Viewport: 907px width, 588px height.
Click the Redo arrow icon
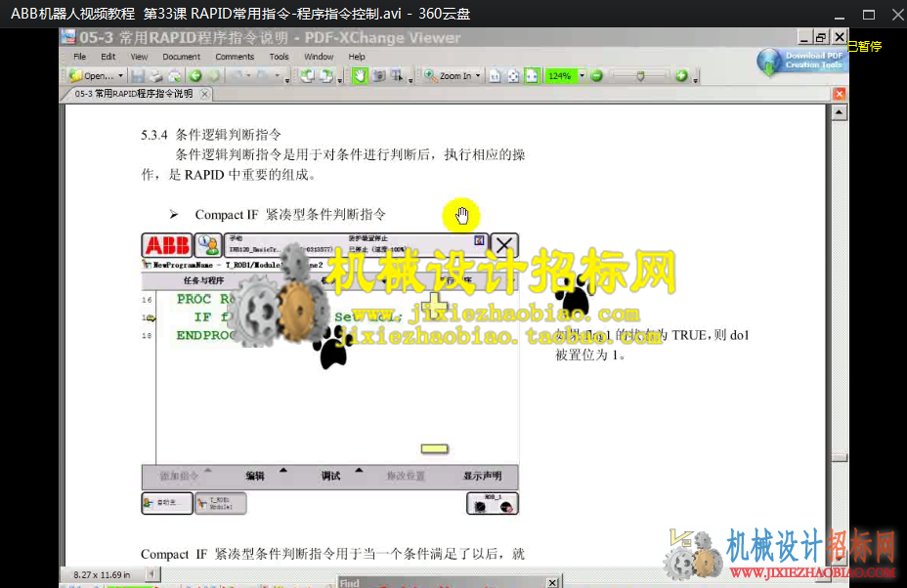264,76
